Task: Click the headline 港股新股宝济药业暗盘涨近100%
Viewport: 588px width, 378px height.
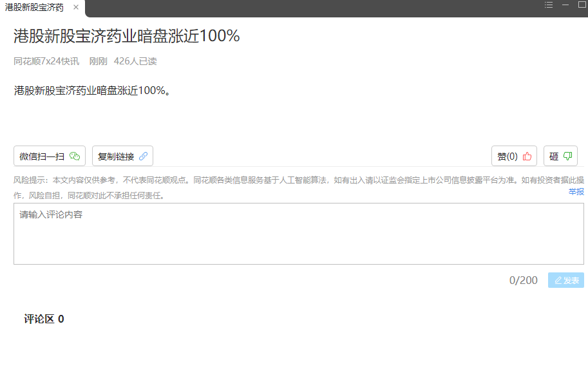Action: pos(127,36)
